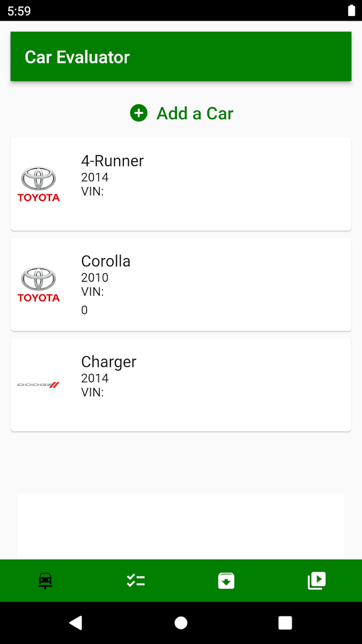Select the Corolla car title
The width and height of the screenshot is (362, 644).
click(x=105, y=261)
